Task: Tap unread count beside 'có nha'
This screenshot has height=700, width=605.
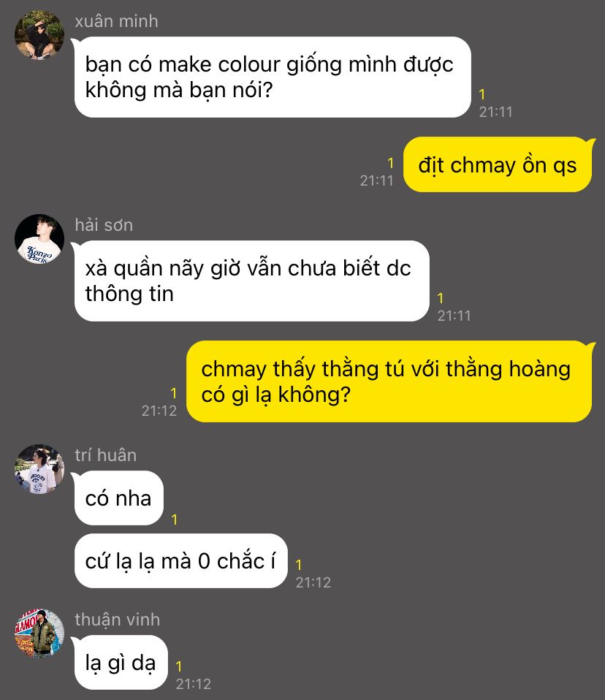Action: 175,520
